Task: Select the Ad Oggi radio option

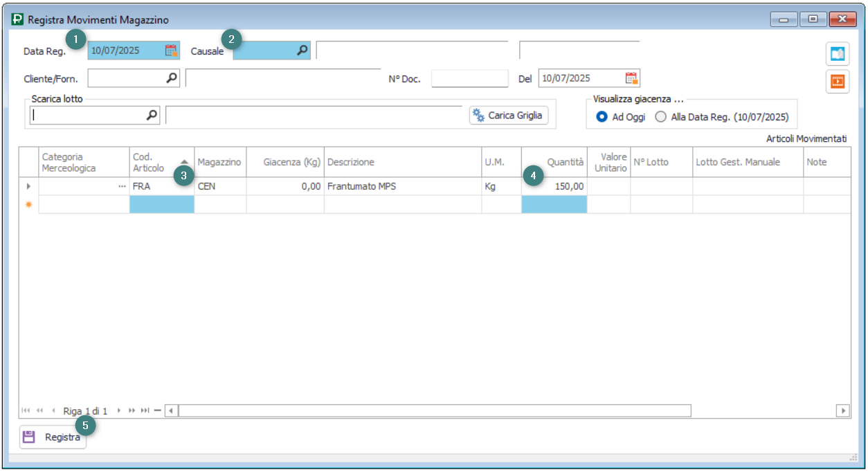Action: coord(602,117)
